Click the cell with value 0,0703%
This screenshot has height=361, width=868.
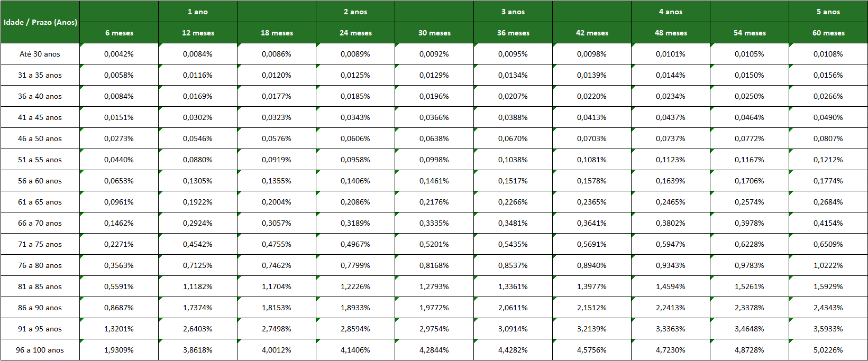tap(592, 138)
